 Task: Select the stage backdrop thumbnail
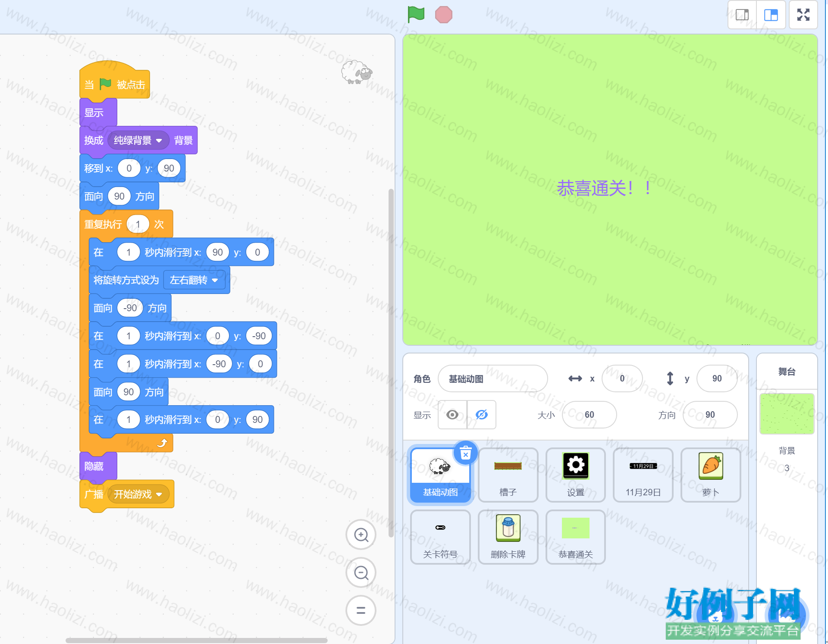click(787, 414)
